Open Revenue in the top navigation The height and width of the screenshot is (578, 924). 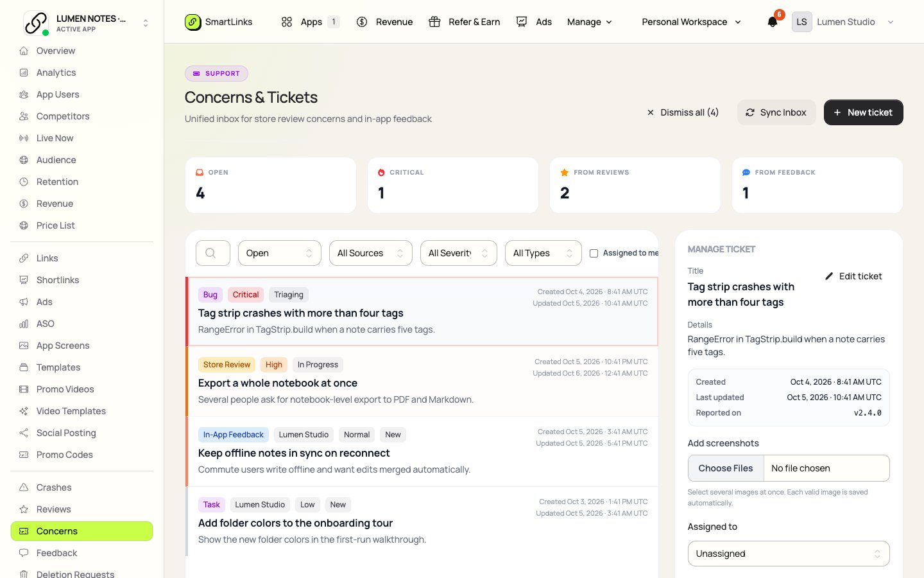(x=385, y=22)
